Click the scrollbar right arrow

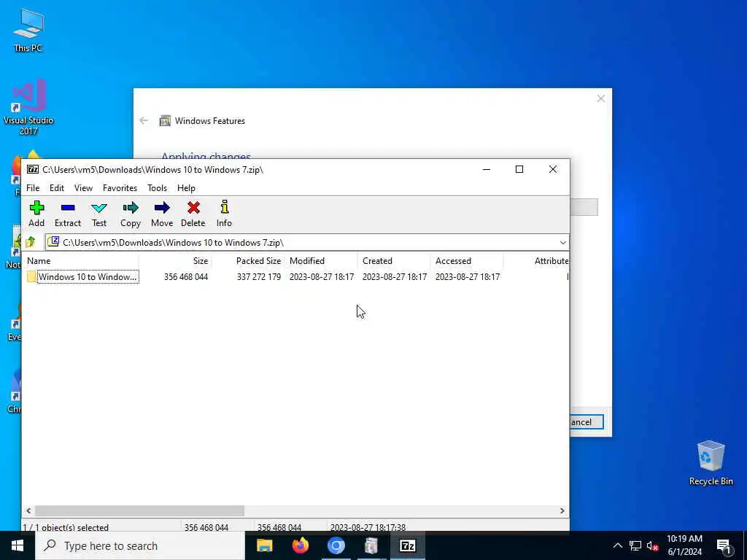pyautogui.click(x=562, y=510)
